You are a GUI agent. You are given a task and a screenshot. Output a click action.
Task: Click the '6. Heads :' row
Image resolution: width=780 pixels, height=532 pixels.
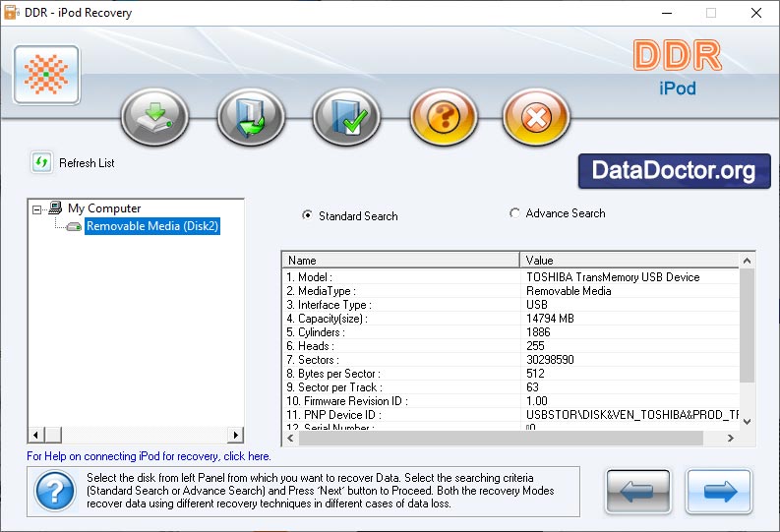[510, 346]
